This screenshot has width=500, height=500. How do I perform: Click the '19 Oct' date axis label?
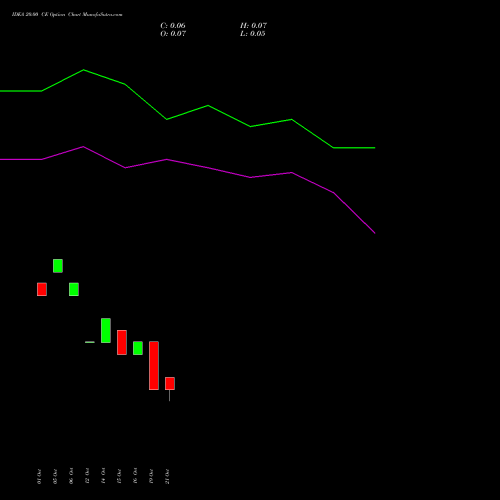point(151,476)
